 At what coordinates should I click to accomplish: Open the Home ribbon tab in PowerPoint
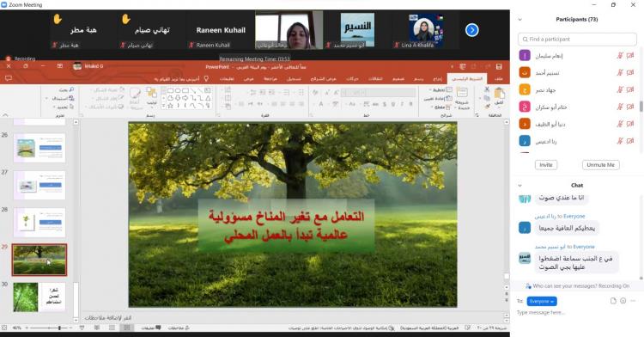(467, 78)
